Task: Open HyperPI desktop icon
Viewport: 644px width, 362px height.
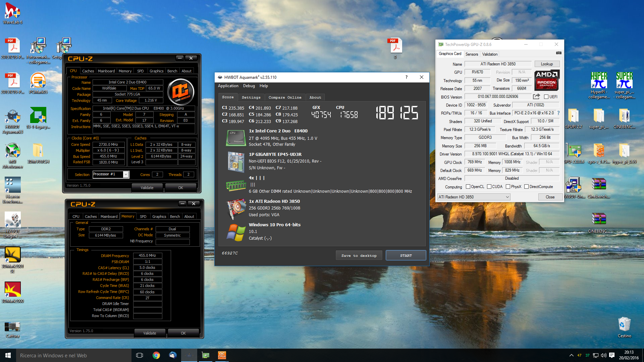Action: point(599,85)
